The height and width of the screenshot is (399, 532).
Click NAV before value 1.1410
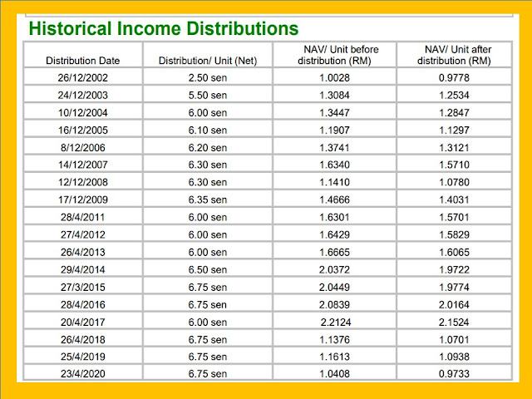(334, 182)
